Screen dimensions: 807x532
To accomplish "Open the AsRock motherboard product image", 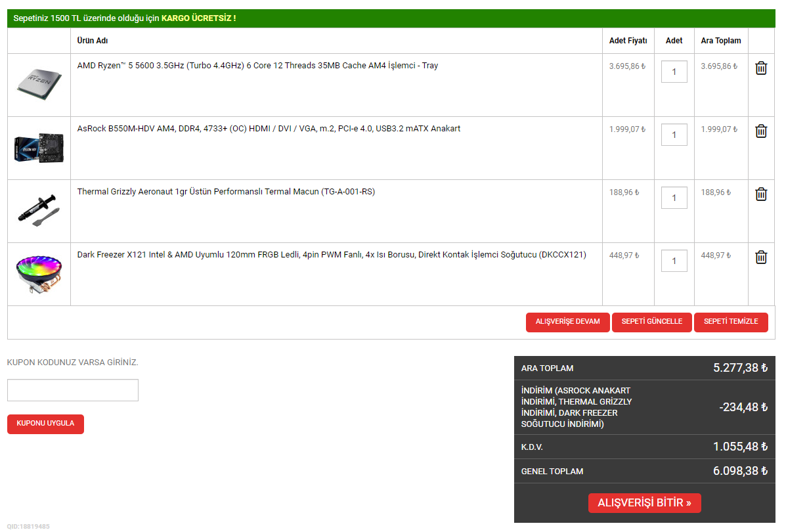I will 39,148.
